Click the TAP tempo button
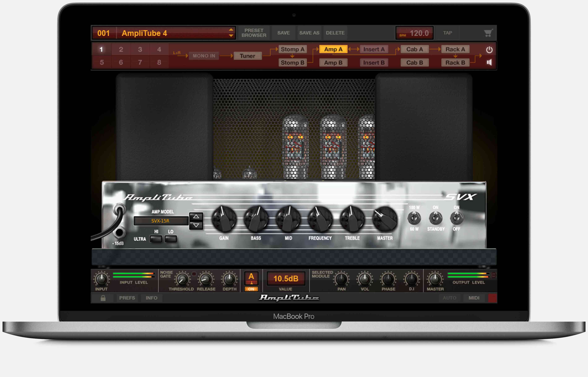This screenshot has width=588, height=377. 447,33
